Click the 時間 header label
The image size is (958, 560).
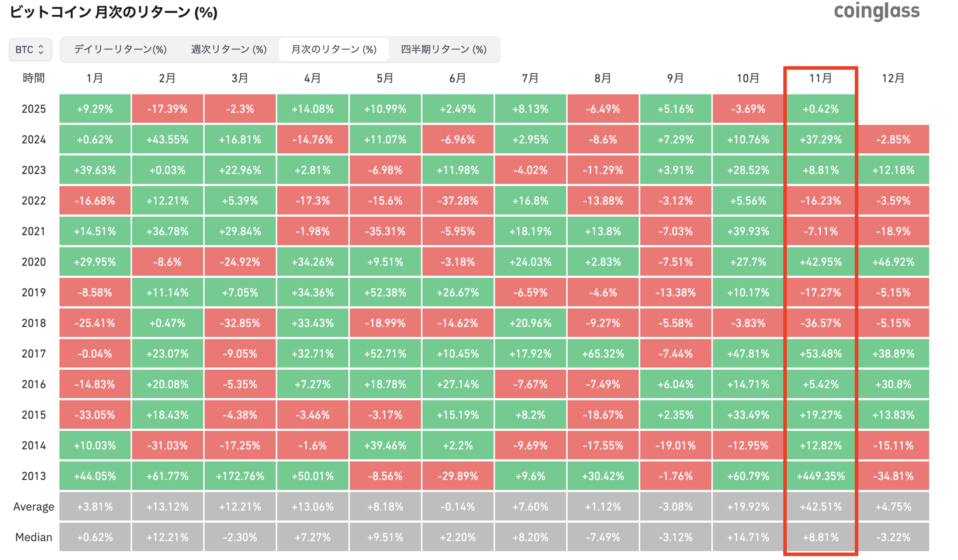click(x=33, y=78)
